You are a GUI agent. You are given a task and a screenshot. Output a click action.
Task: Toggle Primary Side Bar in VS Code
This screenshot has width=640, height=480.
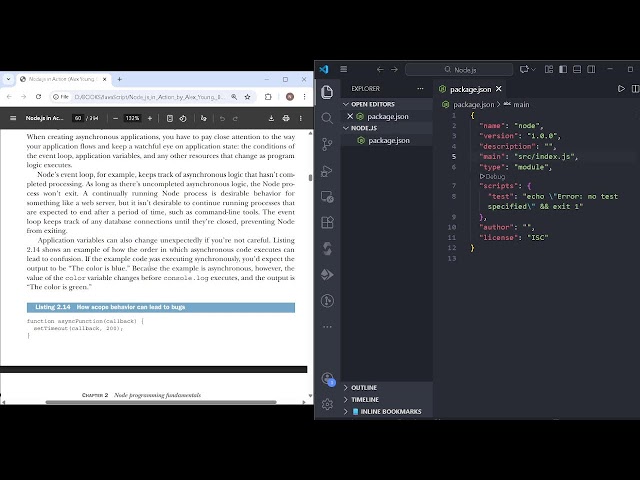click(563, 69)
